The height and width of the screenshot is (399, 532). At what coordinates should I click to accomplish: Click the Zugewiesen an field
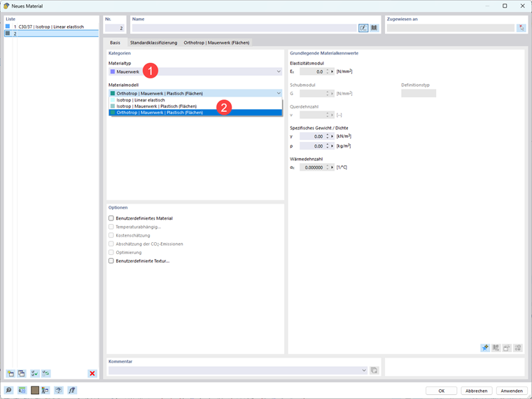(451, 28)
